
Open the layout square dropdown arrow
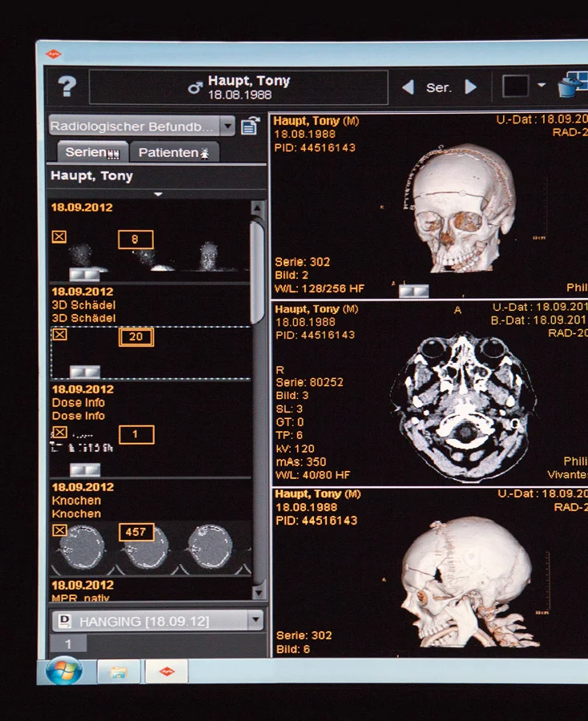[542, 85]
